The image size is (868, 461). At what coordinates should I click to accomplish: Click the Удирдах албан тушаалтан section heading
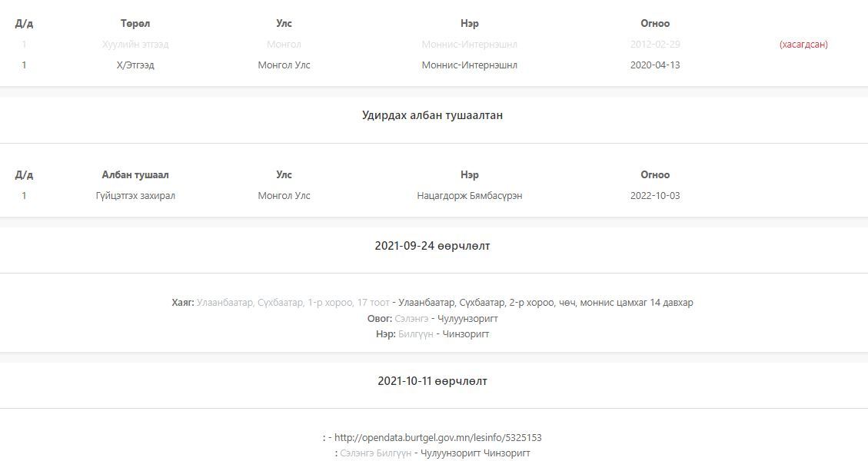point(432,115)
